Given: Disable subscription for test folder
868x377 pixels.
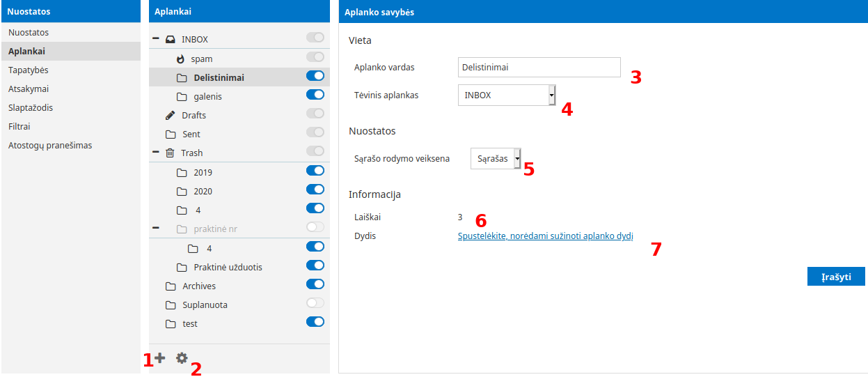Looking at the screenshot, I should coord(315,322).
